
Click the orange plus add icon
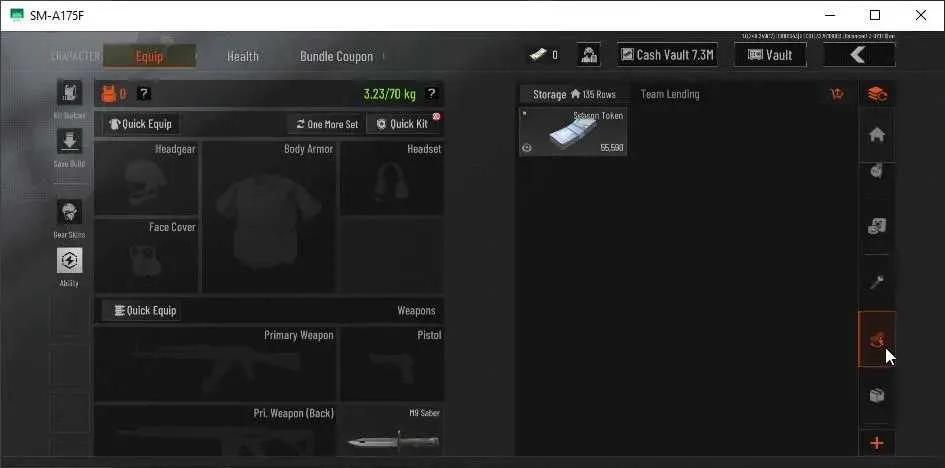[x=877, y=443]
